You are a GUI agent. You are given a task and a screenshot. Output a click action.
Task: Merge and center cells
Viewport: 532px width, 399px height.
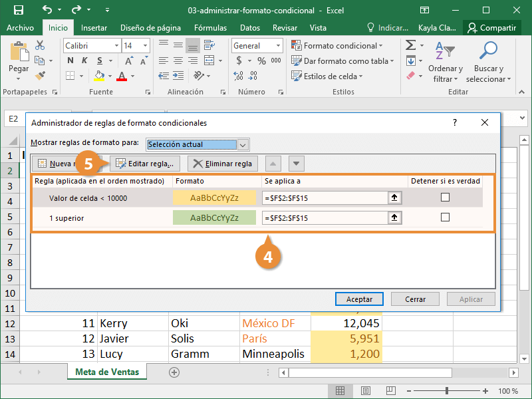pos(209,61)
